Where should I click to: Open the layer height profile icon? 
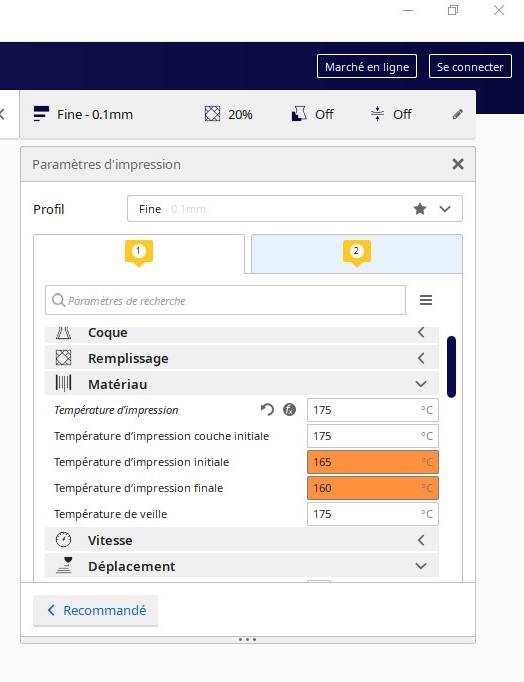coord(41,114)
